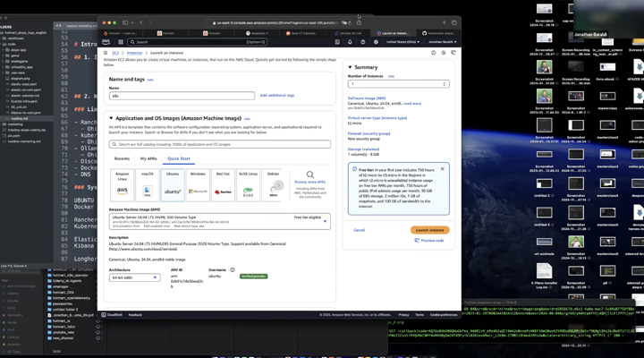Click the hotmart_ia folder icon in Finder

pos(49,321)
